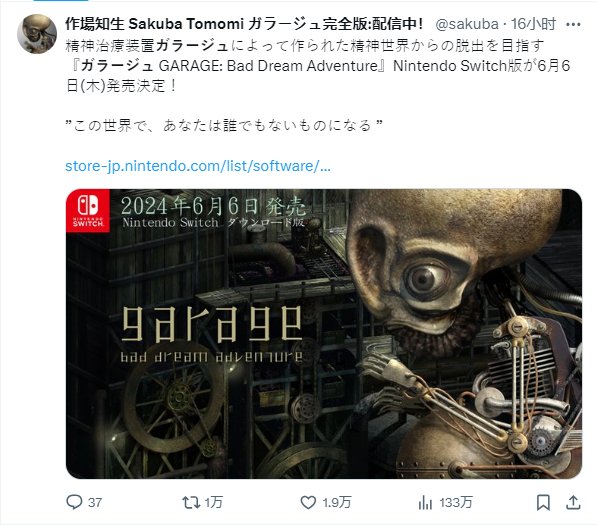Click the 16小时 timestamp
597x525 pixels.
point(533,24)
